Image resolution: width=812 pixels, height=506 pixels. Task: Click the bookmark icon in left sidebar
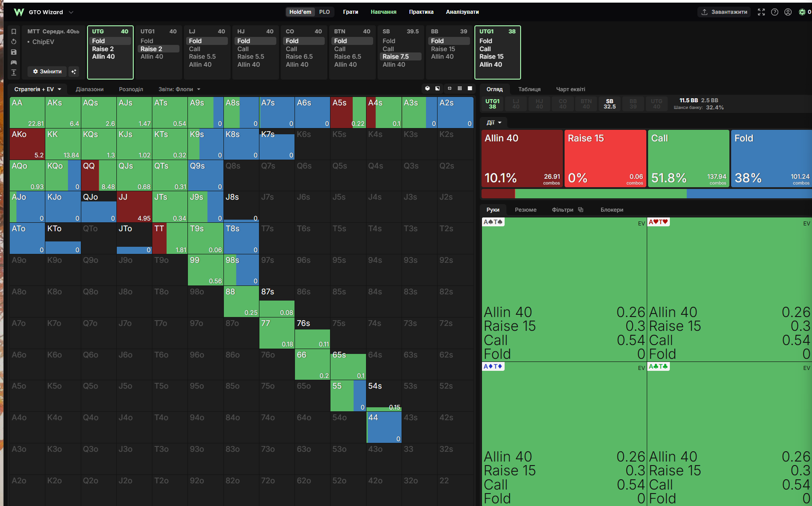(x=14, y=32)
